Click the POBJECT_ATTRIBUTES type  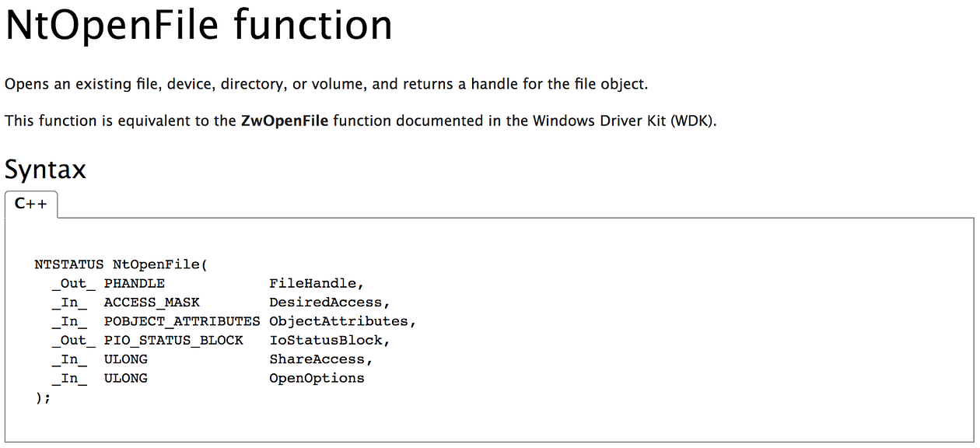coord(182,321)
